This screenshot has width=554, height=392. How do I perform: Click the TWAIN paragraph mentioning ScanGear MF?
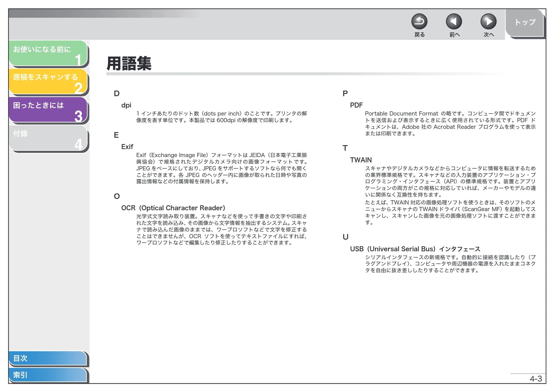[x=450, y=212]
